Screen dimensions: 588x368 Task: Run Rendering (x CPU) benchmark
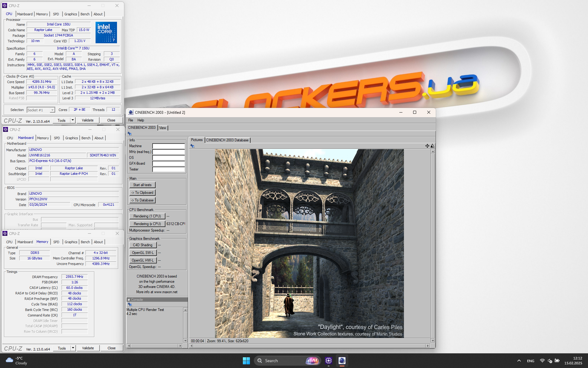click(147, 224)
